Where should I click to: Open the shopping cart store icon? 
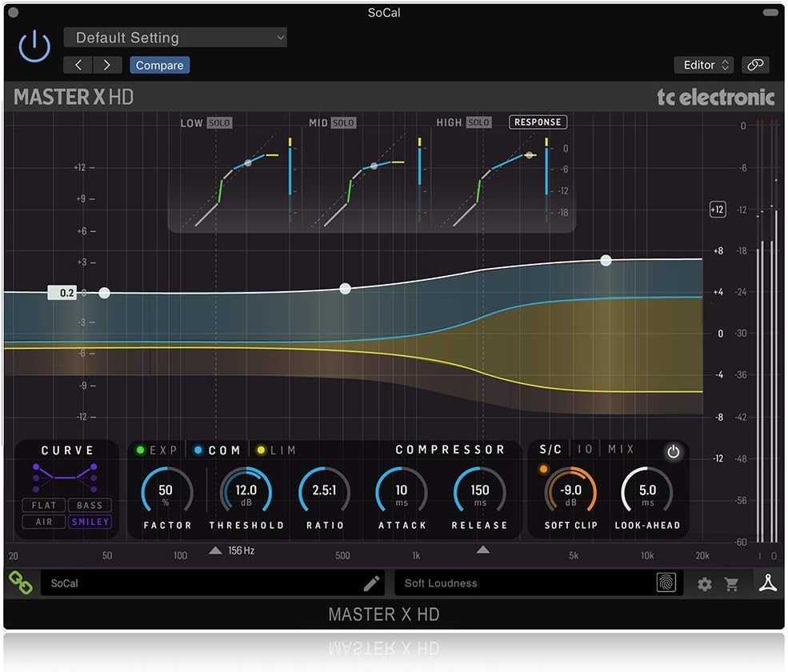pos(734,584)
